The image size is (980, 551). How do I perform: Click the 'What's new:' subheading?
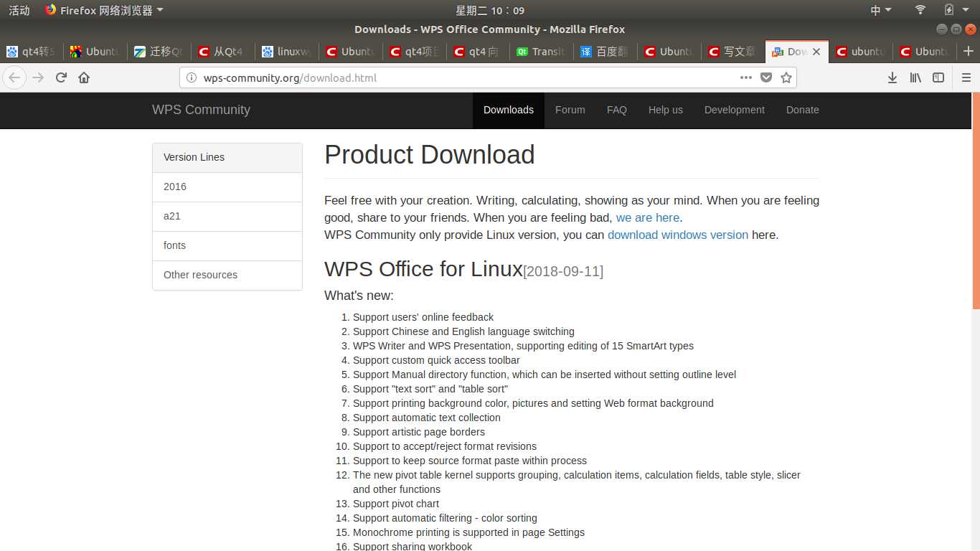coord(359,296)
